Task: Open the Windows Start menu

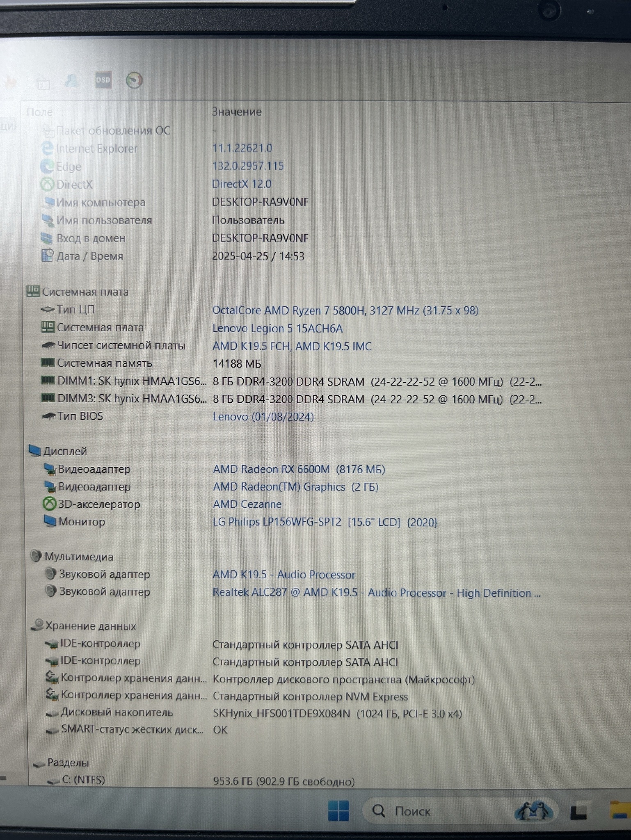Action: pyautogui.click(x=339, y=811)
